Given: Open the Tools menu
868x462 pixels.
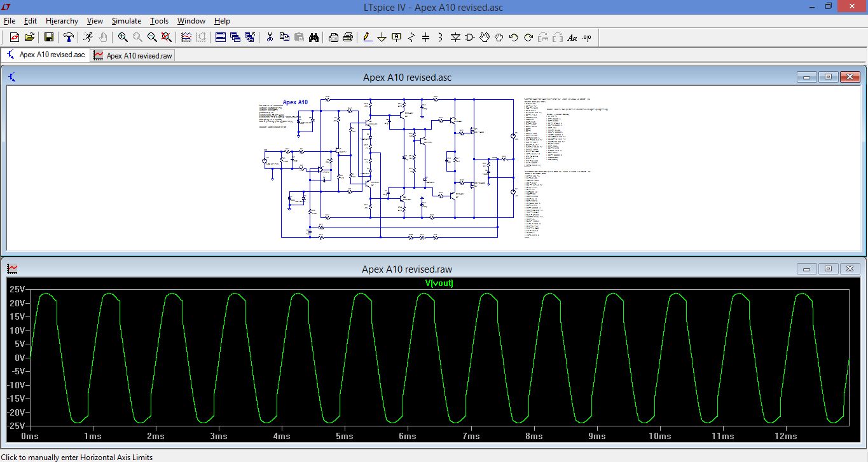Looking at the screenshot, I should (x=159, y=21).
